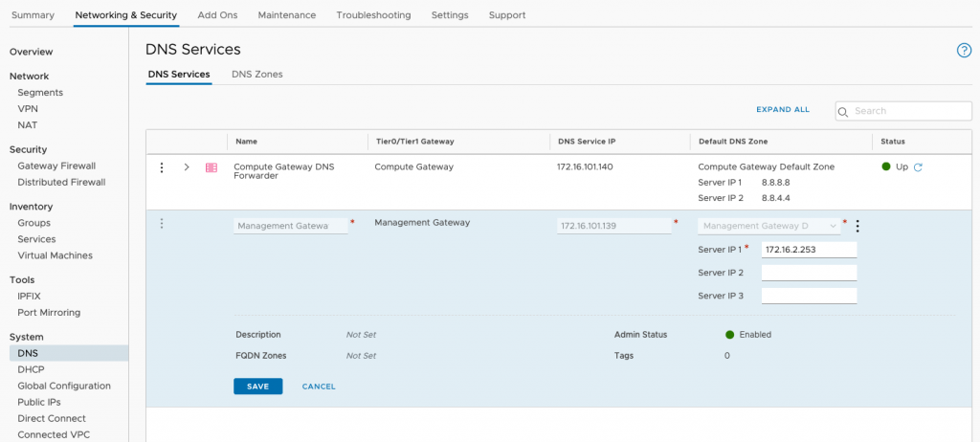Click the Status column header
This screenshot has width=980, height=442.
click(x=893, y=142)
